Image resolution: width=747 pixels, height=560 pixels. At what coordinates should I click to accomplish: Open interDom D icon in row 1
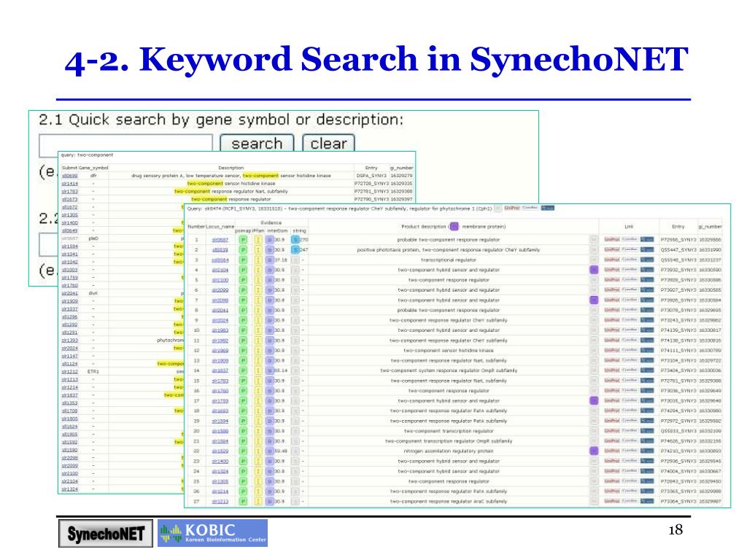[x=270, y=240]
